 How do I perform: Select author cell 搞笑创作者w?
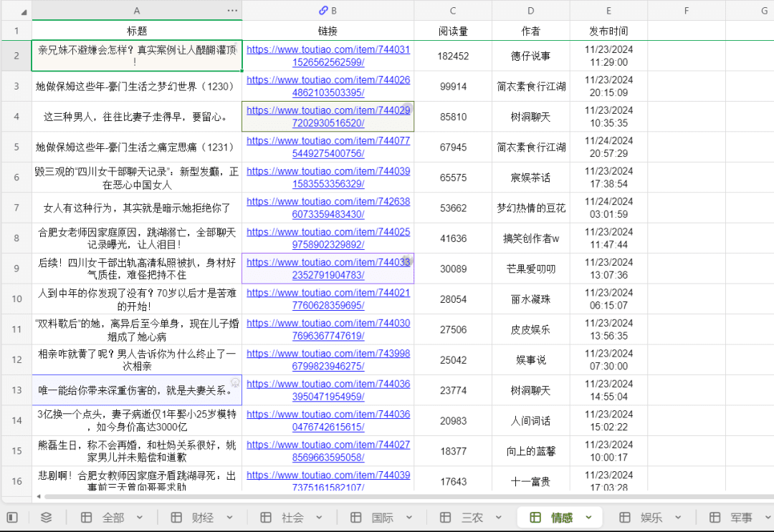point(530,238)
